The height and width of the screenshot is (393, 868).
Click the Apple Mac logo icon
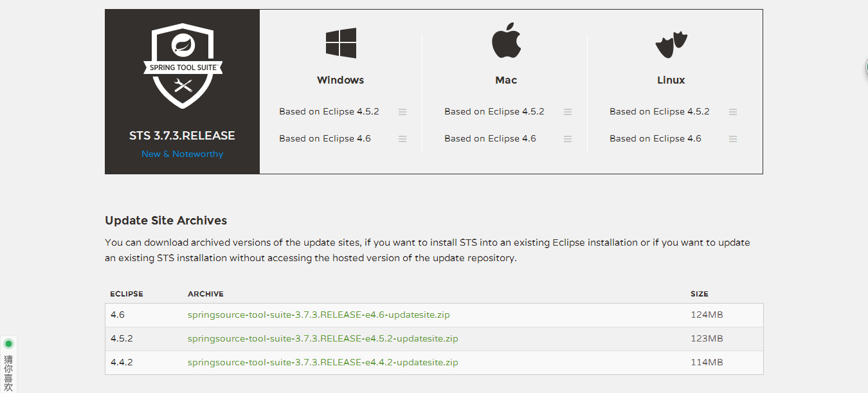pyautogui.click(x=506, y=41)
